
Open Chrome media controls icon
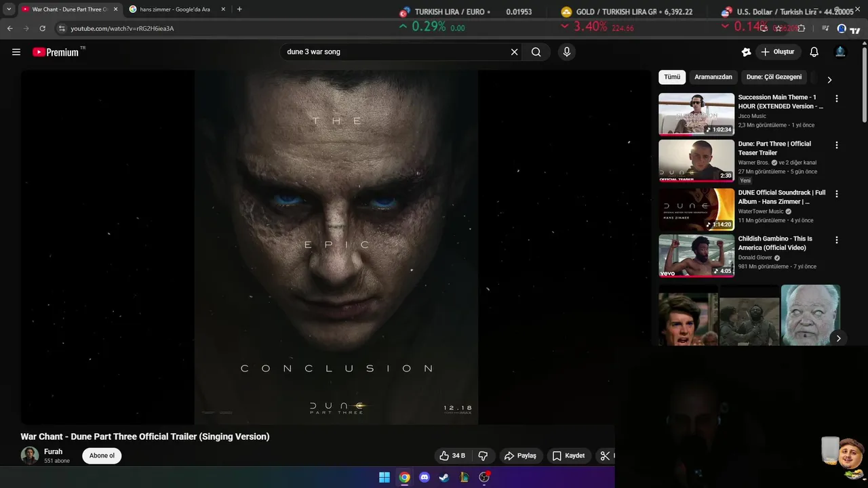pos(825,28)
